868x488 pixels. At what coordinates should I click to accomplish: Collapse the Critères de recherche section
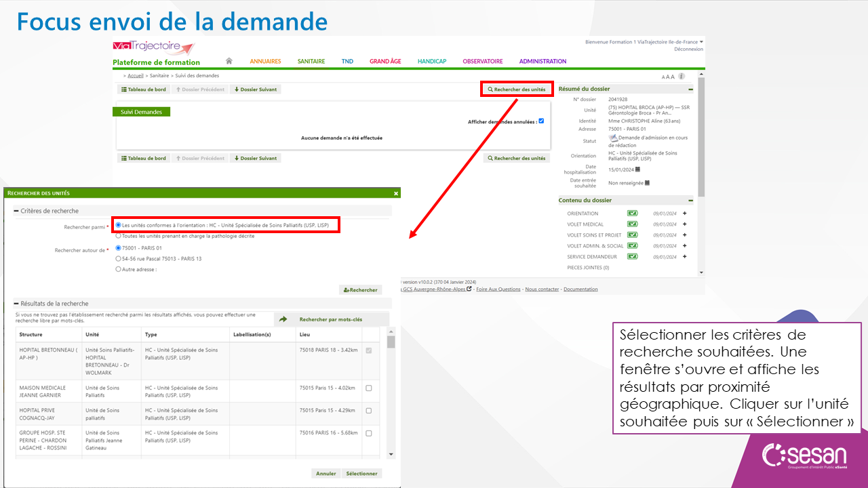[x=16, y=211]
